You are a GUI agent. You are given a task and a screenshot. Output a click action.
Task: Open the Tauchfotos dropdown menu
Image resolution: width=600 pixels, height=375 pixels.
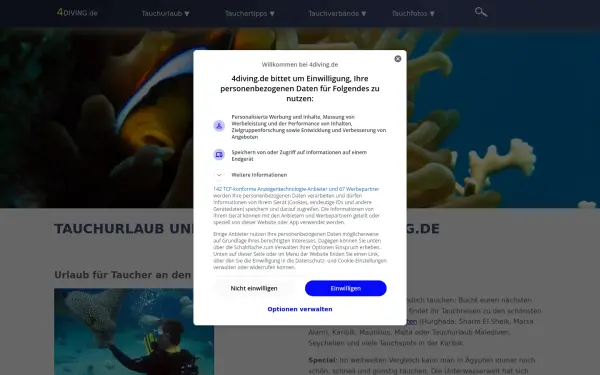click(x=413, y=13)
